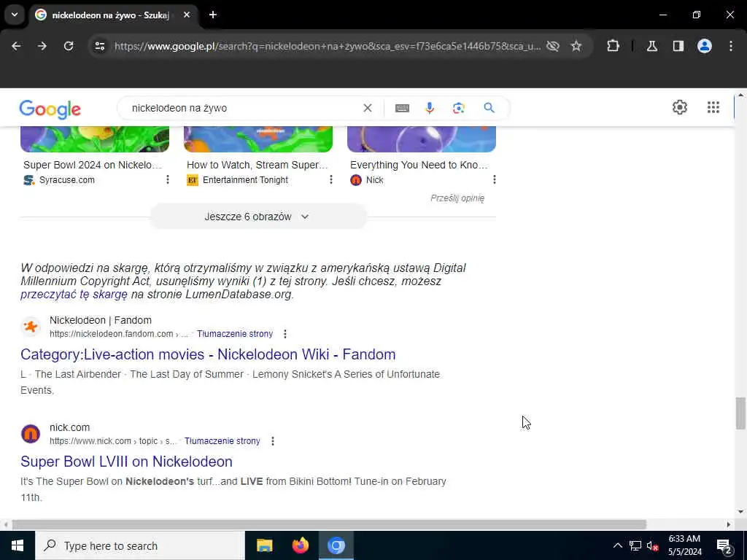
Task: Open the network status tray icon
Action: coord(635,545)
